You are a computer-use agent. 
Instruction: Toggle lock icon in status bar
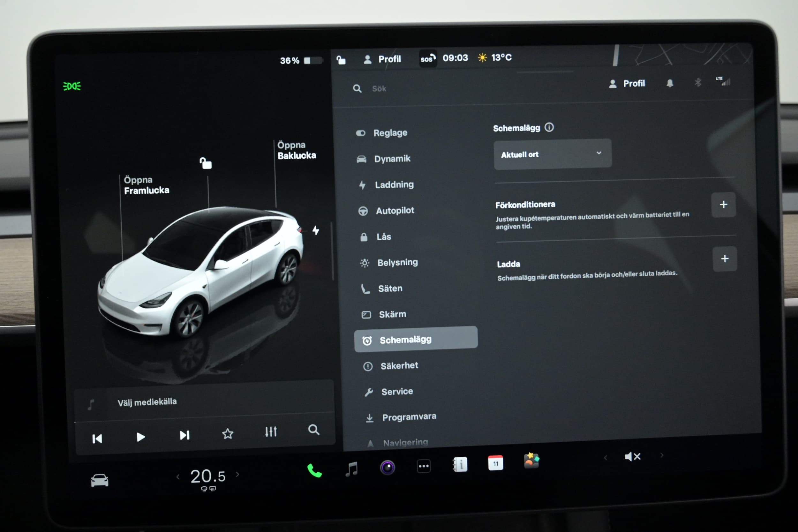click(x=341, y=60)
